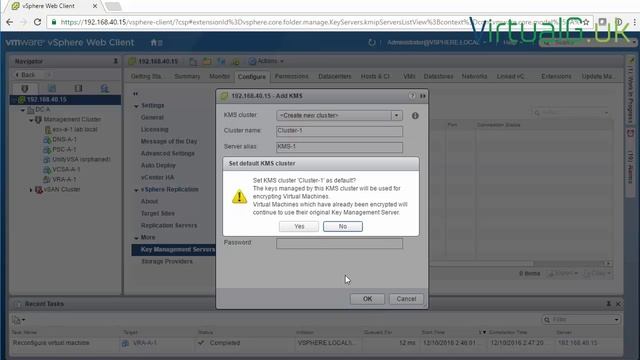Switch to the Datastores tab
Screen dimensions: 640x360
pyautogui.click(x=438, y=76)
